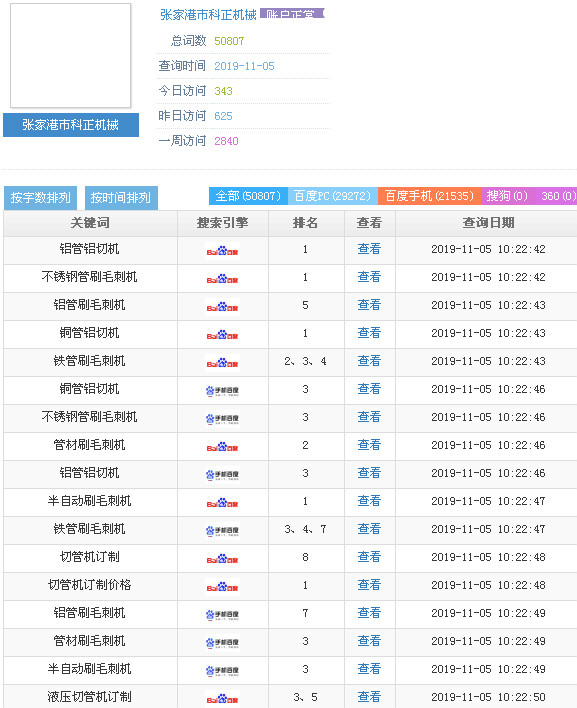Click the blue 张家港市科正机械 button
The height and width of the screenshot is (708, 577).
point(71,125)
